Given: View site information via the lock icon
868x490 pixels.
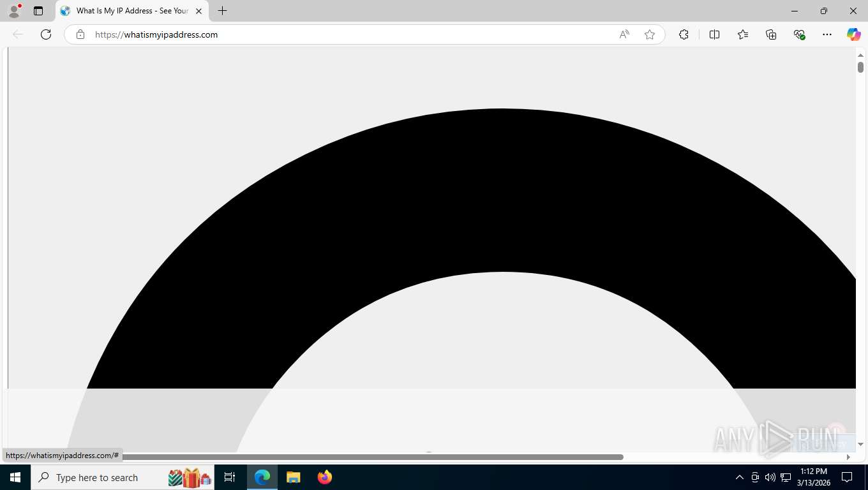Looking at the screenshot, I should pos(80,34).
